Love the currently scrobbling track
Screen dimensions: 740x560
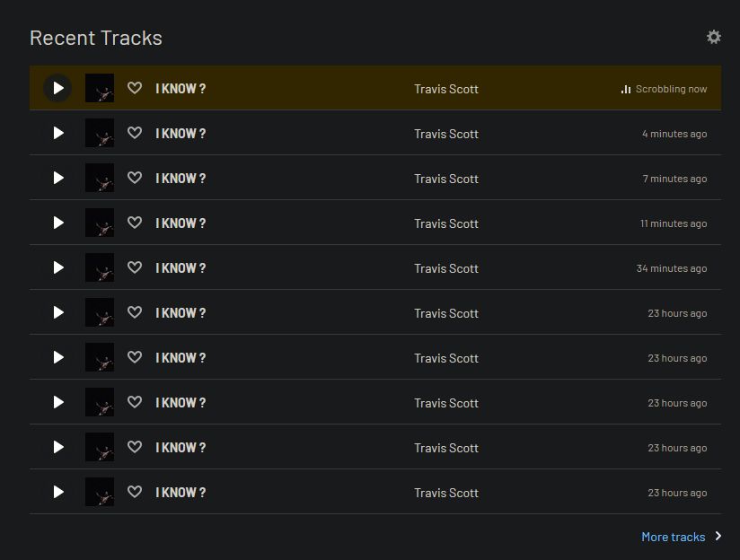[135, 88]
